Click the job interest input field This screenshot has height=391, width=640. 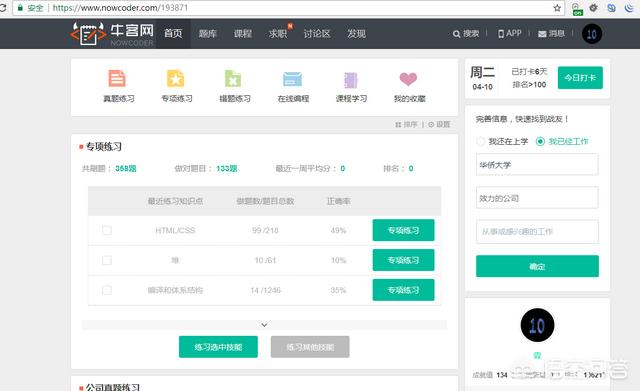click(x=537, y=231)
